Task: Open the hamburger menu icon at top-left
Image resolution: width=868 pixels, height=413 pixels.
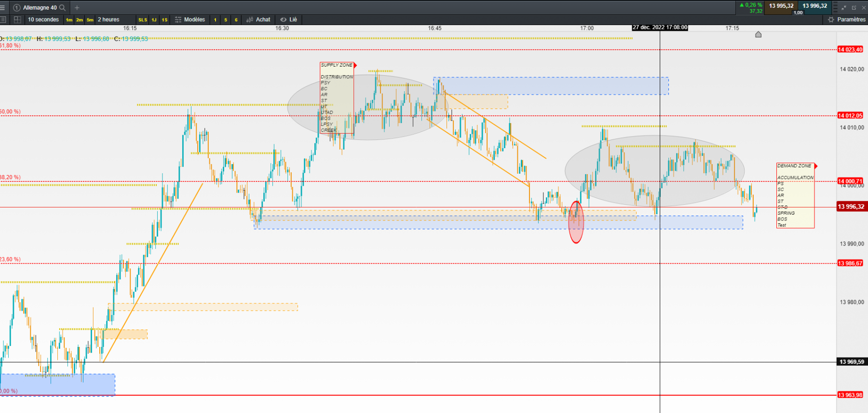Action: point(3,8)
